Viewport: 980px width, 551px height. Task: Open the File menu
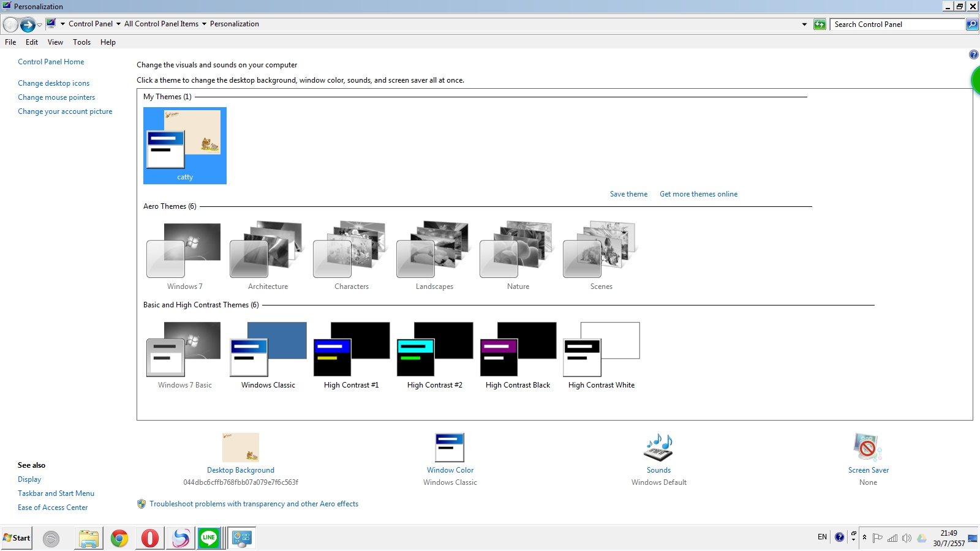pyautogui.click(x=10, y=42)
